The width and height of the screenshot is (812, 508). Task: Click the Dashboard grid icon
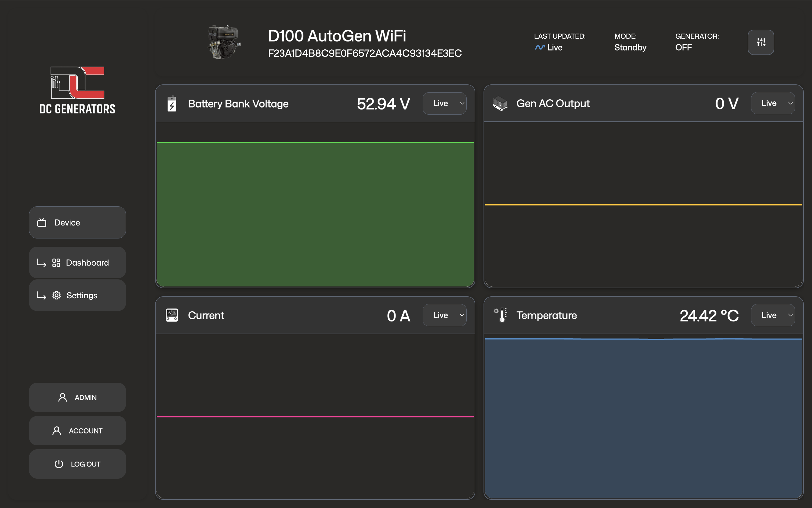tap(56, 263)
